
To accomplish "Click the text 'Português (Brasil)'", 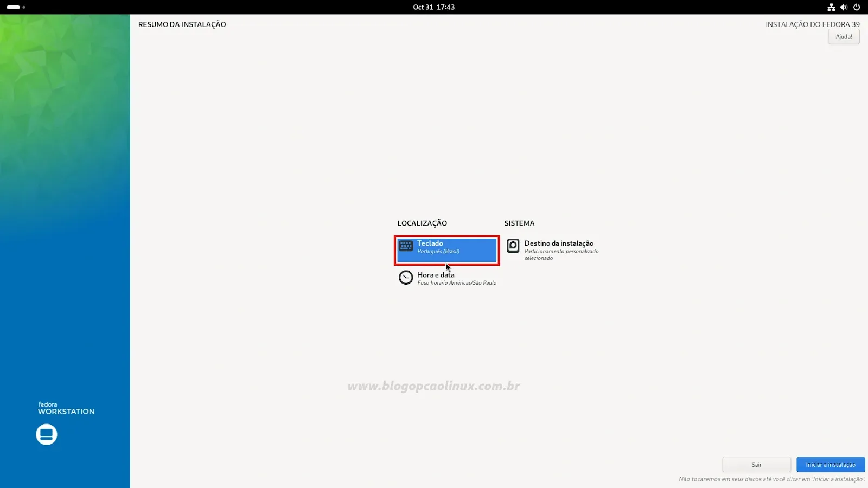I will pyautogui.click(x=438, y=252).
